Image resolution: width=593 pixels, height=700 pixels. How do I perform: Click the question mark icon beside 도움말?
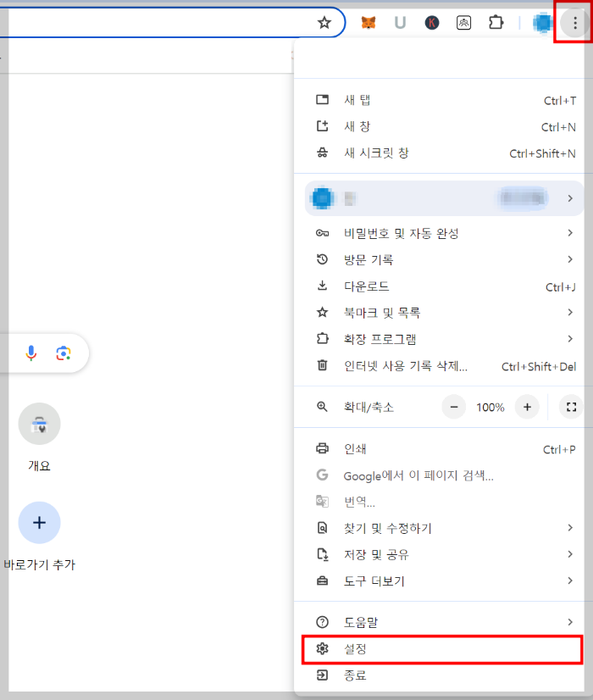click(322, 622)
